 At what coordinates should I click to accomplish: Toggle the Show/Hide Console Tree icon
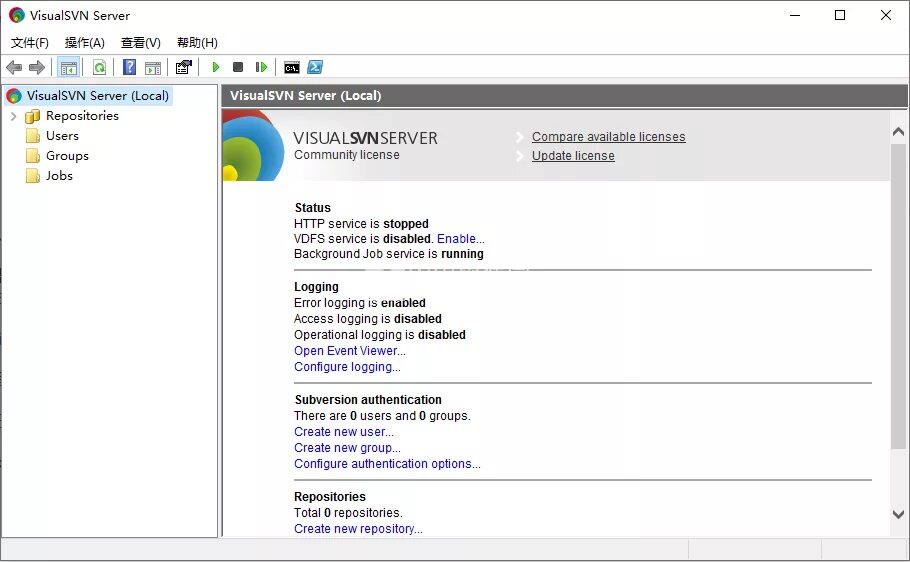tap(68, 67)
